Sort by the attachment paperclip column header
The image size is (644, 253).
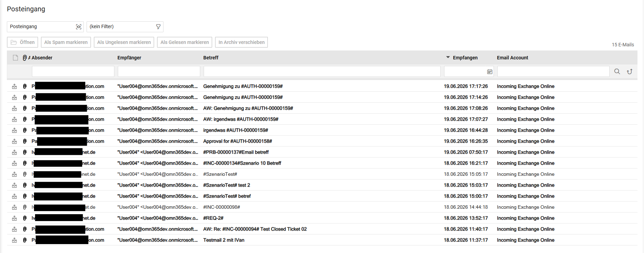[x=25, y=58]
